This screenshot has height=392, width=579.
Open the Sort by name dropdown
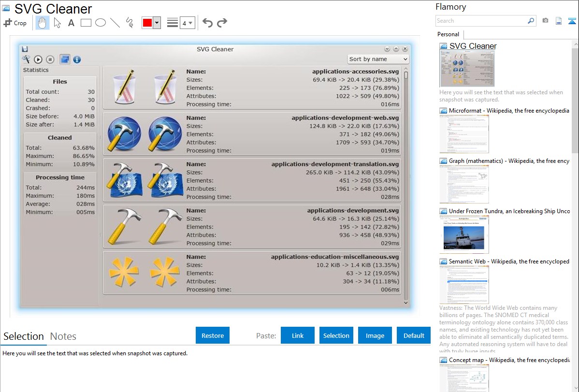click(x=378, y=59)
